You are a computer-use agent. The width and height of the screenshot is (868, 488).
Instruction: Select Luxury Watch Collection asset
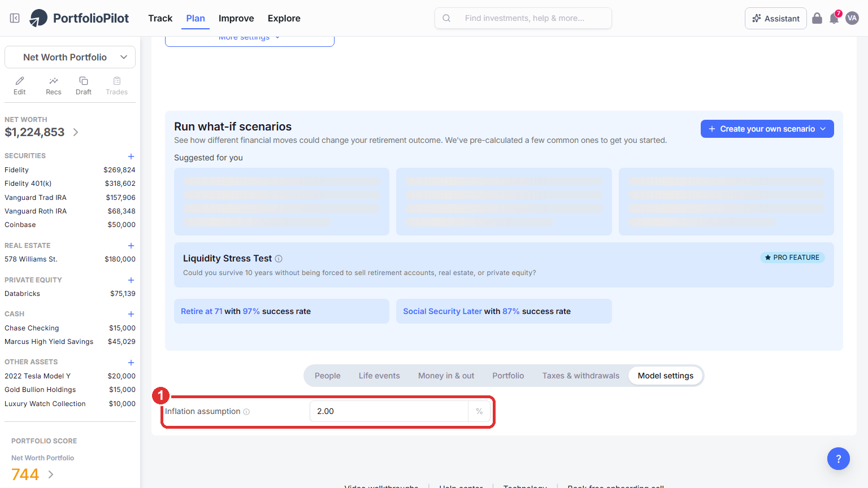click(x=70, y=404)
